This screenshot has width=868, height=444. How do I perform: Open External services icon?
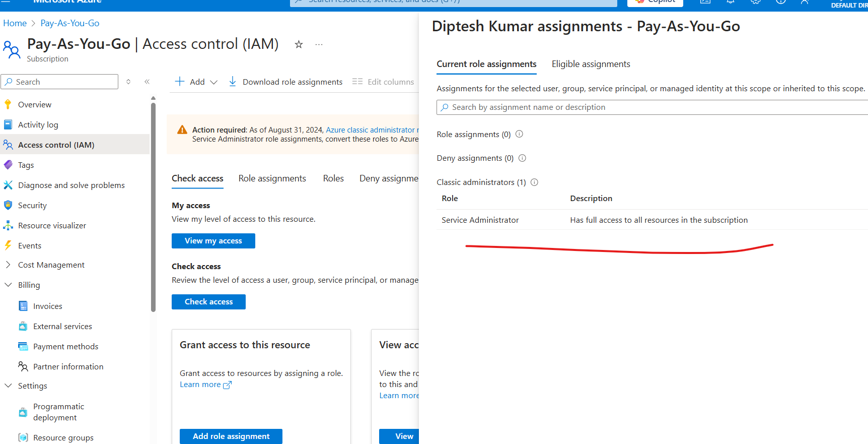23,326
